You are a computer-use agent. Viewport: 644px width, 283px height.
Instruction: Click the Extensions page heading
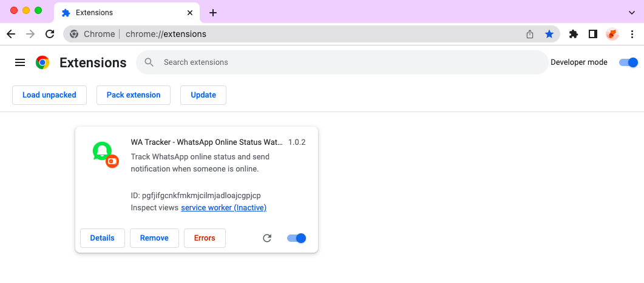tap(93, 63)
